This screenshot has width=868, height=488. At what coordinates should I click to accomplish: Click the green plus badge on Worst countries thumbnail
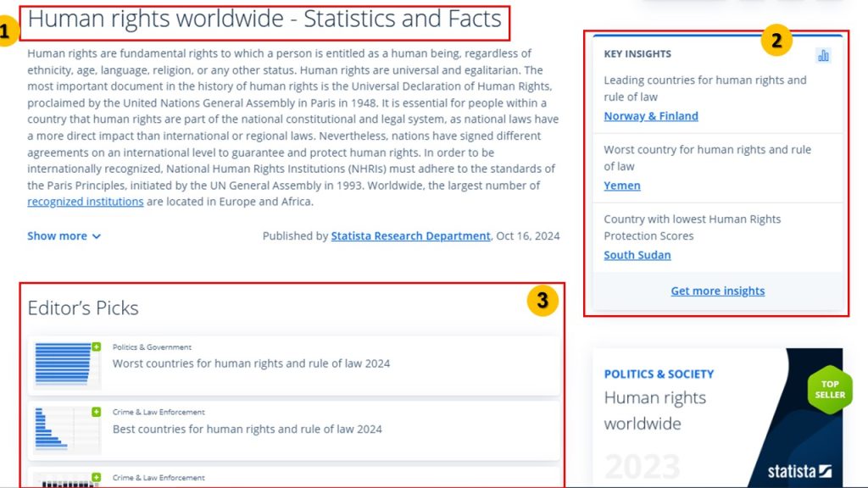97,347
